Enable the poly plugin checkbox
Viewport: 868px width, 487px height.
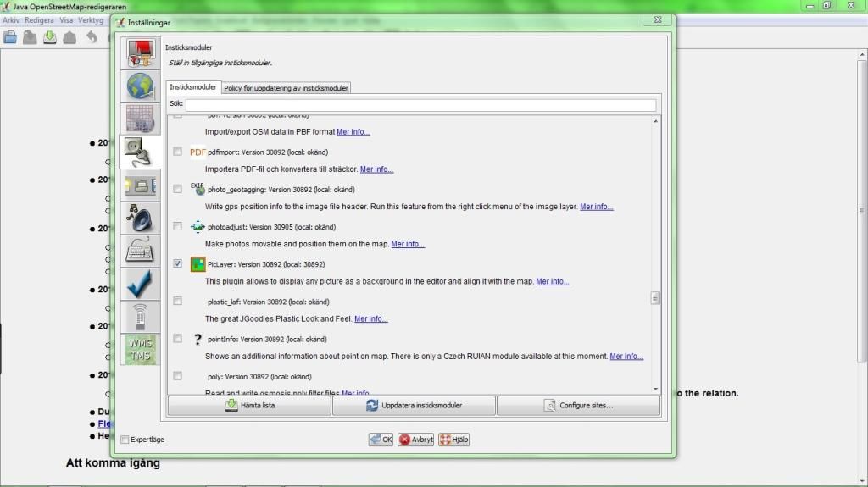tap(177, 376)
